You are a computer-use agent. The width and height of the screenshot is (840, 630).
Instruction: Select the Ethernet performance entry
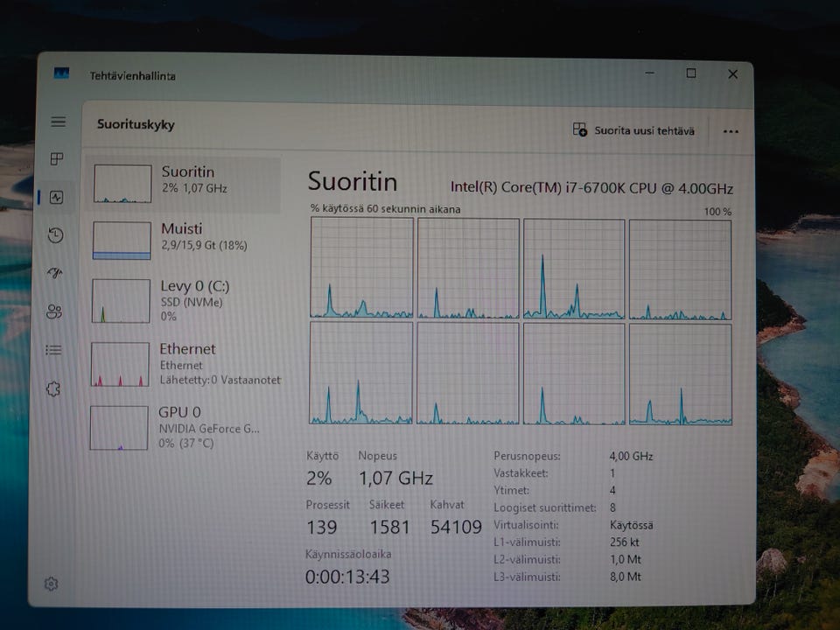pos(182,364)
